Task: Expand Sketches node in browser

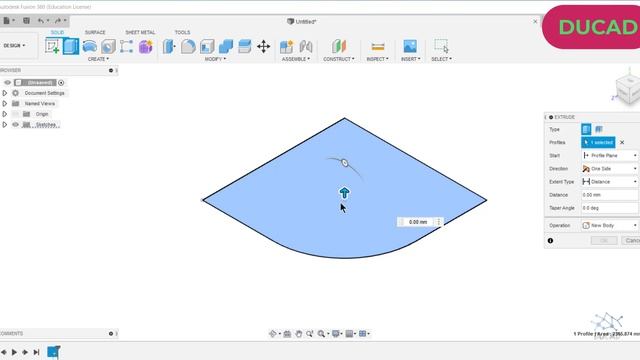Action: 4,124
